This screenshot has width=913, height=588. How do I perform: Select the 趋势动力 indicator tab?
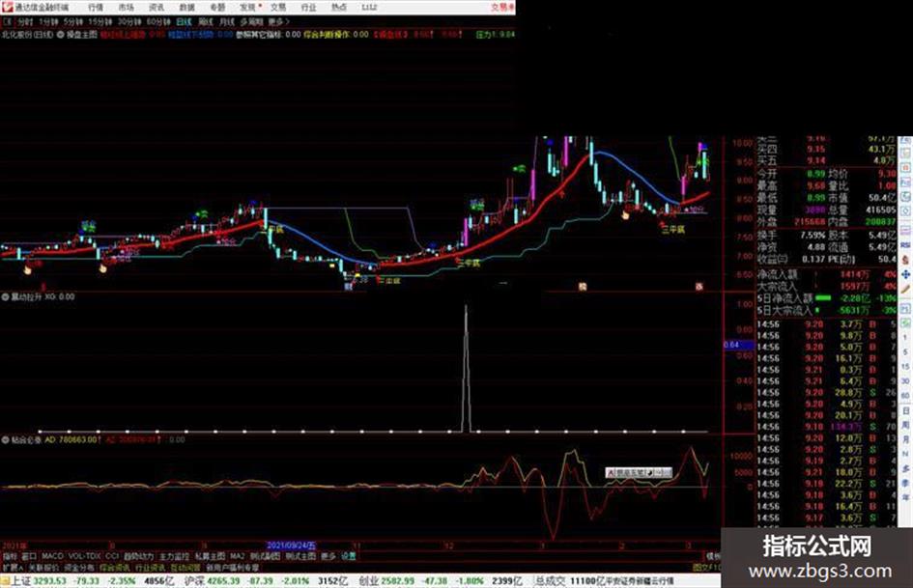coord(138,556)
